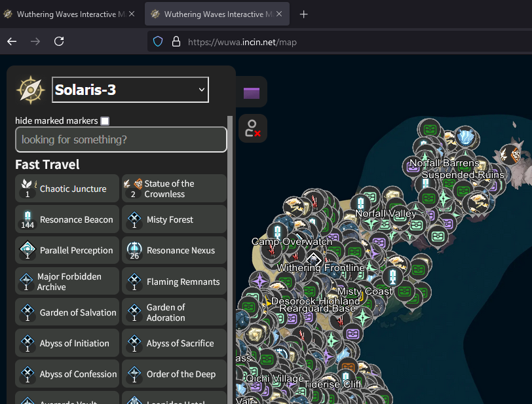Click the browser back arrow
The height and width of the screenshot is (404, 532).
pos(12,41)
